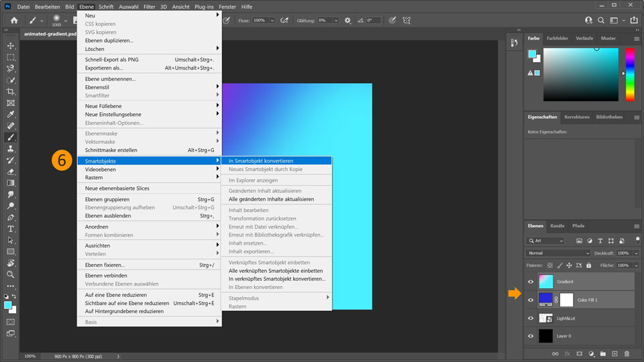Select the Crop tool

click(x=11, y=91)
